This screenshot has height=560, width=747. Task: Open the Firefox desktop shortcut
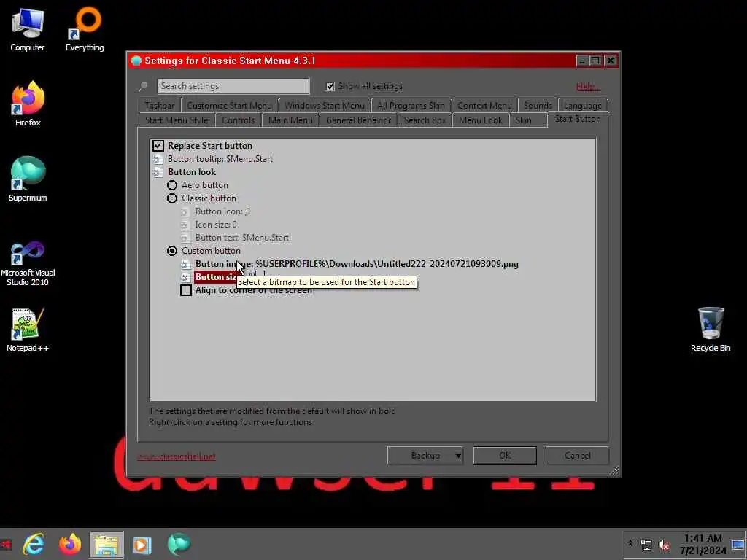coord(28,104)
